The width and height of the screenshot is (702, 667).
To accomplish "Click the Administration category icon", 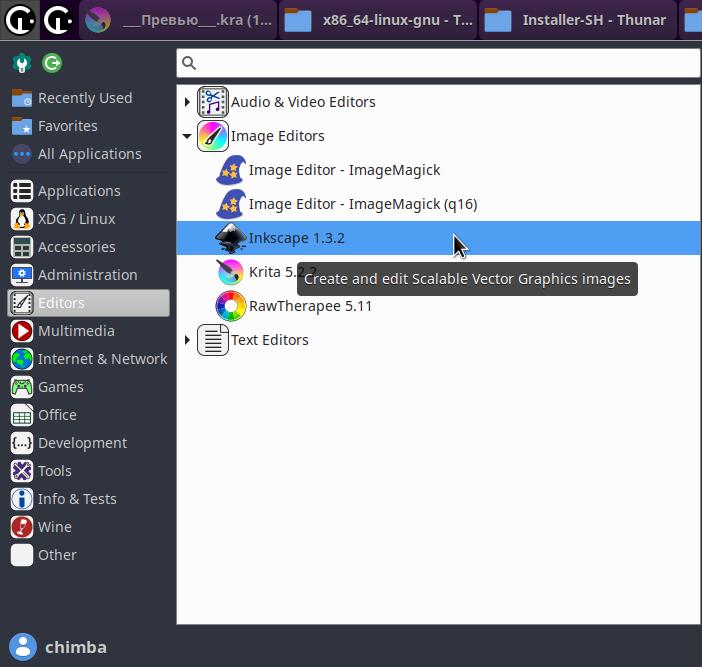I will click(x=21, y=275).
